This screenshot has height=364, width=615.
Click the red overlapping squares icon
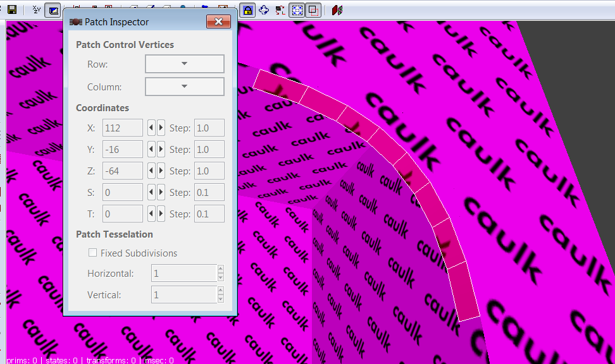(x=313, y=10)
